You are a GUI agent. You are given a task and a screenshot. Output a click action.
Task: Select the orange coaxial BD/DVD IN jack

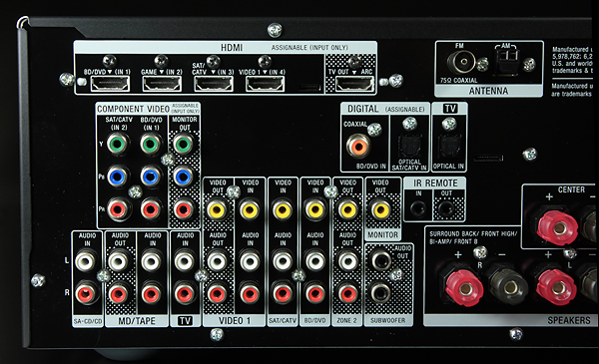pos(358,146)
